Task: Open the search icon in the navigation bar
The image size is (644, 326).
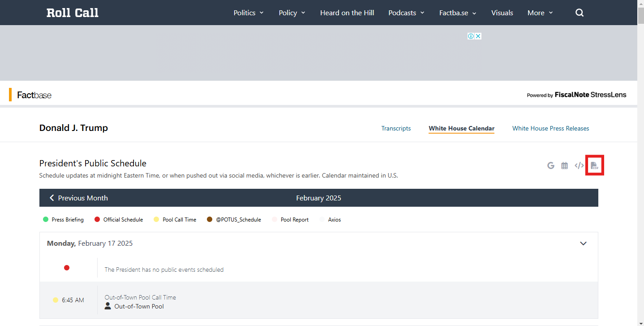Action: (580, 13)
